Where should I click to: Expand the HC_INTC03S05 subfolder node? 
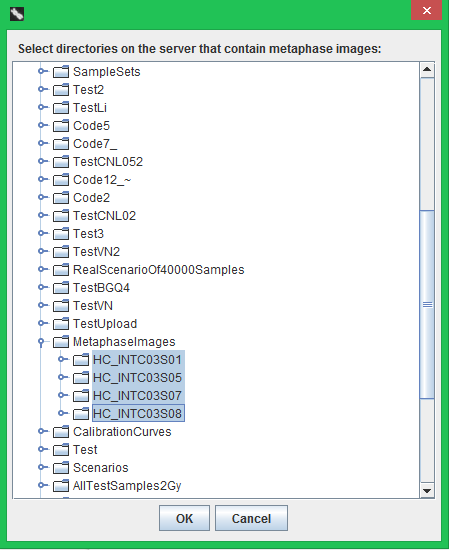coord(62,377)
